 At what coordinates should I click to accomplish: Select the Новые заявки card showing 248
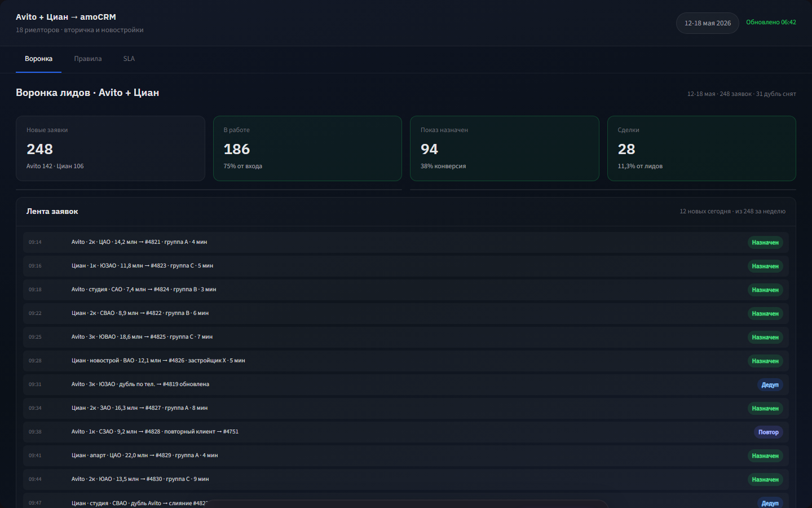coord(111,148)
